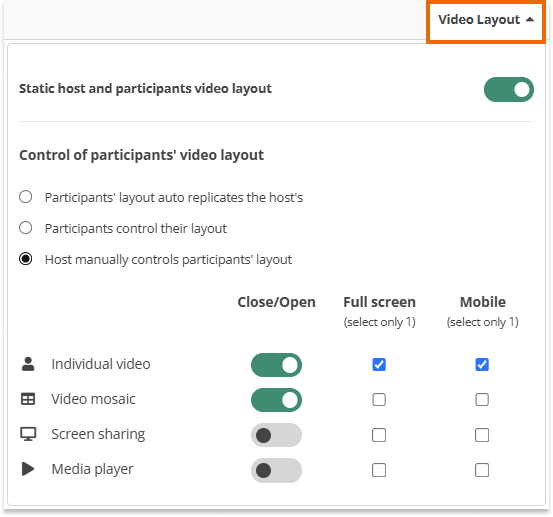553x517 pixels.
Task: Click the Full screen column header
Action: pyautogui.click(x=379, y=302)
